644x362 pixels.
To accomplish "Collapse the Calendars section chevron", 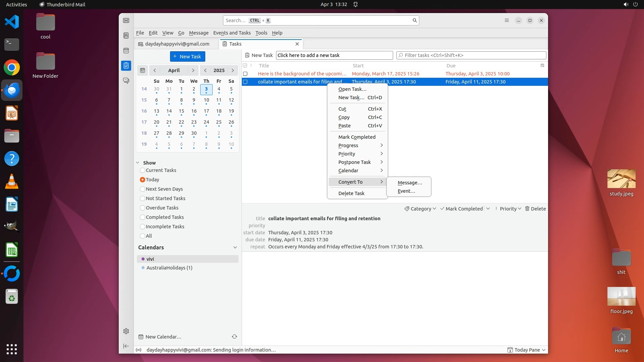I will [235, 247].
